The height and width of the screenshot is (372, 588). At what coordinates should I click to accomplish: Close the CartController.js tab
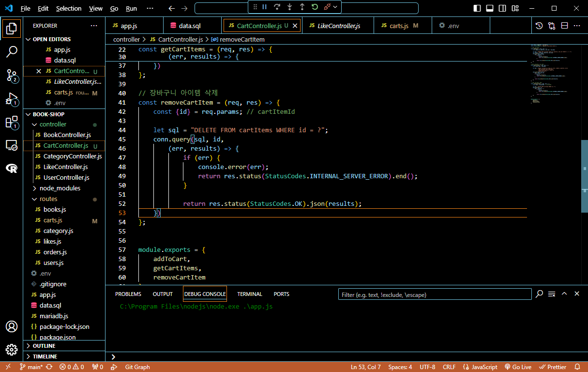pos(295,26)
